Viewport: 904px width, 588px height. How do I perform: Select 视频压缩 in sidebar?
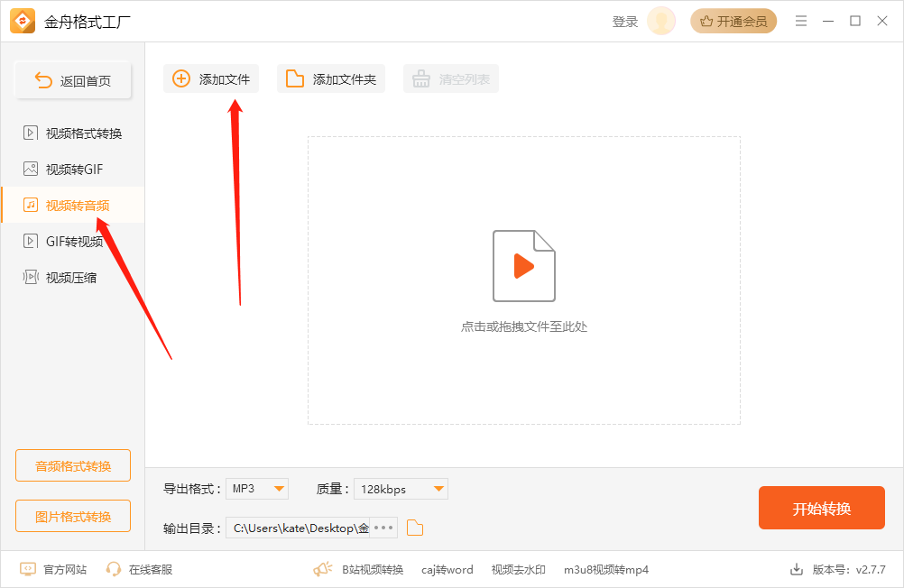(x=73, y=277)
